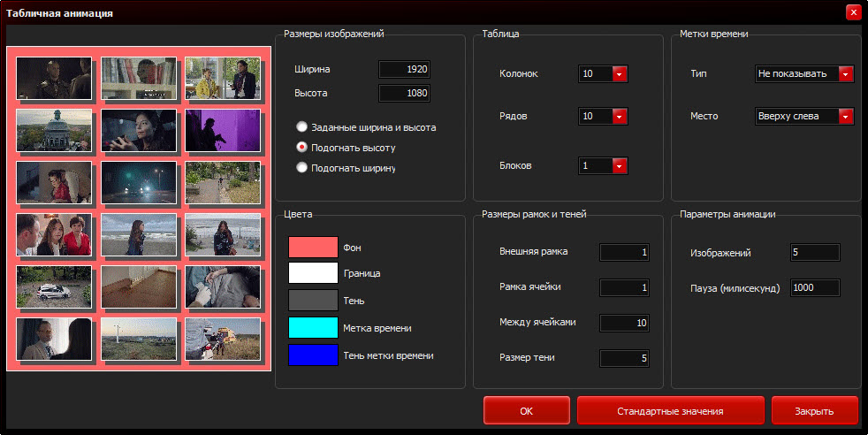Click the red Фон color swatch
Viewport: 868px width, 435px height.
[313, 248]
